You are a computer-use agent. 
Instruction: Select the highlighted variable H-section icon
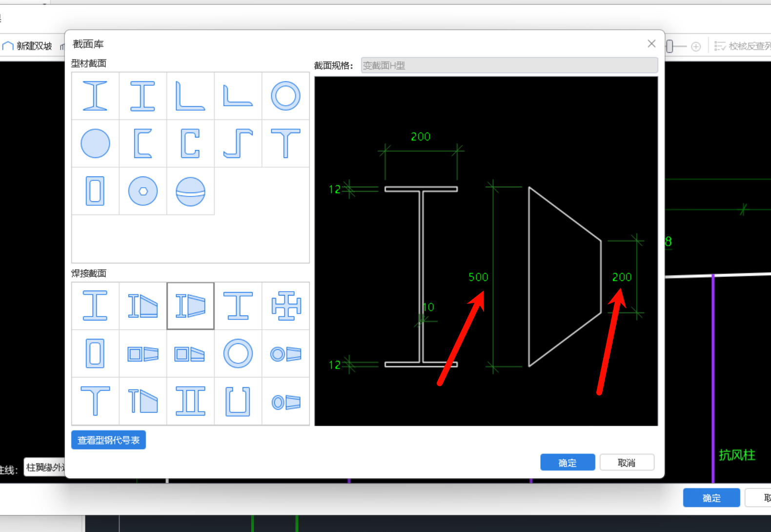190,306
